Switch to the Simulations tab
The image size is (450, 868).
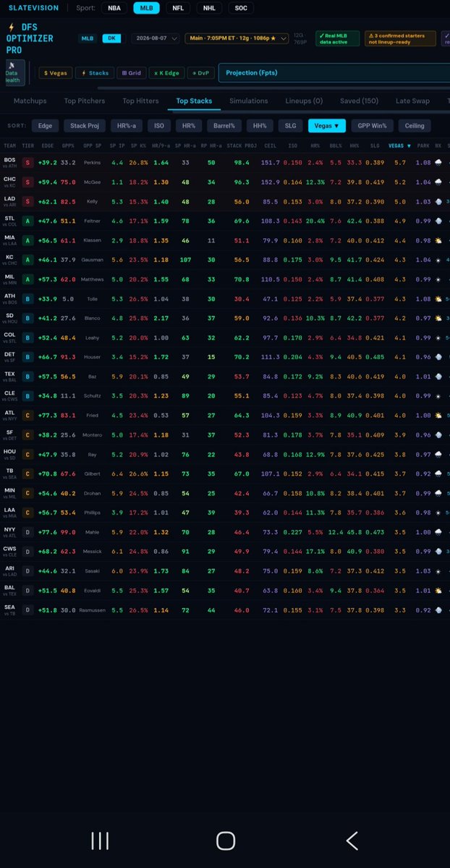coord(249,101)
